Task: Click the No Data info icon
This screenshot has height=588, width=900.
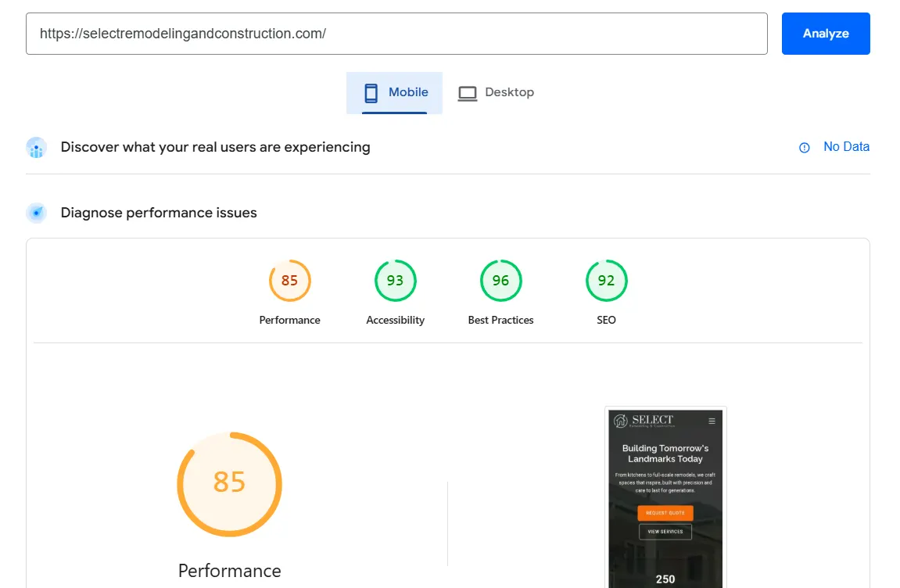Action: pyautogui.click(x=804, y=148)
